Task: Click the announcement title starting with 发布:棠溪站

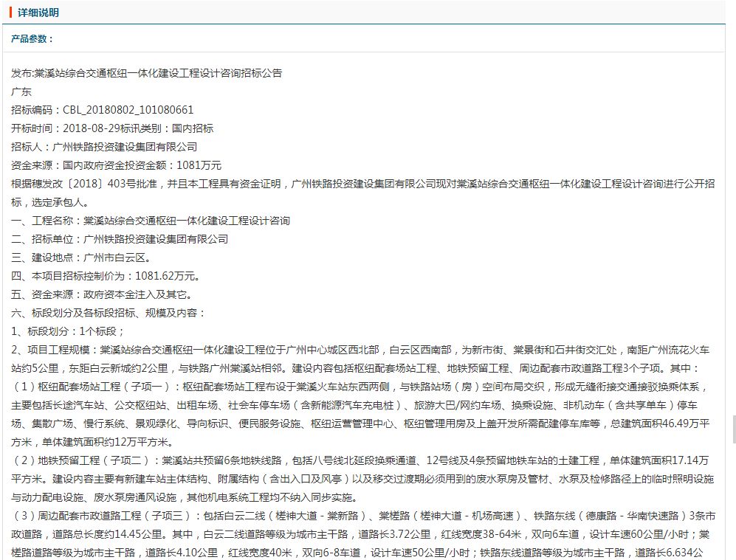Action: pyautogui.click(x=146, y=73)
